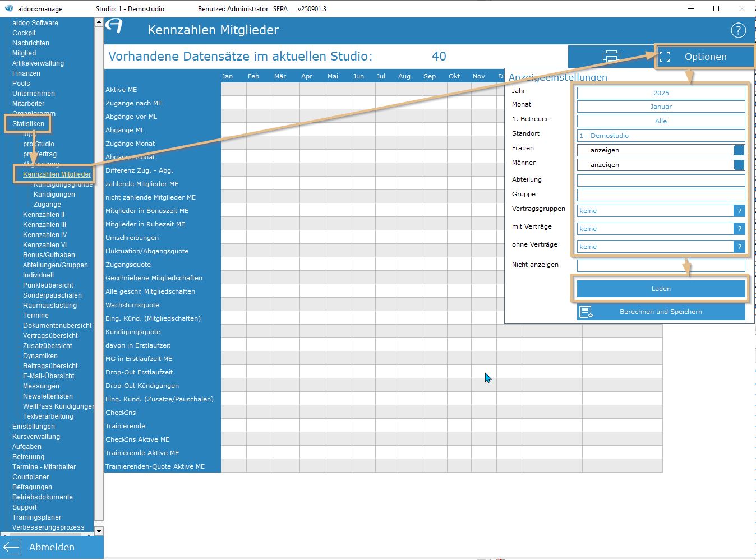Screen dimensions: 756x560
Task: Click the ohne Verträge question mark button
Action: point(740,247)
